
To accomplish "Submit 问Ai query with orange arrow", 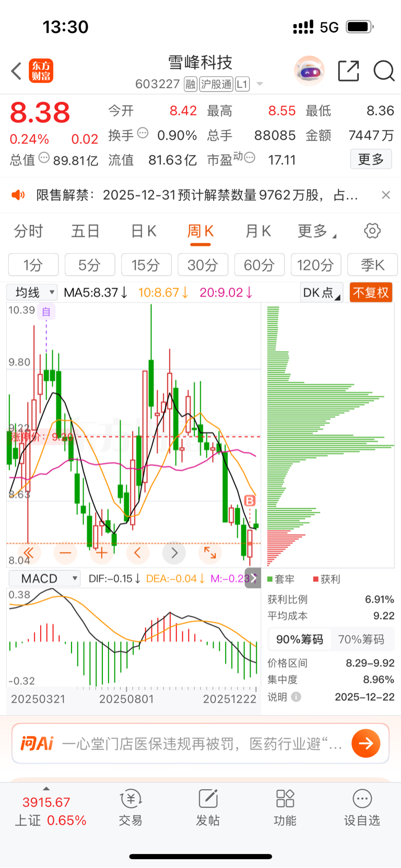I will point(365,743).
